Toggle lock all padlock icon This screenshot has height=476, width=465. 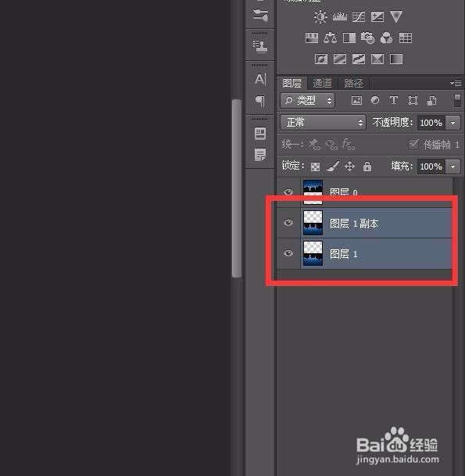point(367,166)
